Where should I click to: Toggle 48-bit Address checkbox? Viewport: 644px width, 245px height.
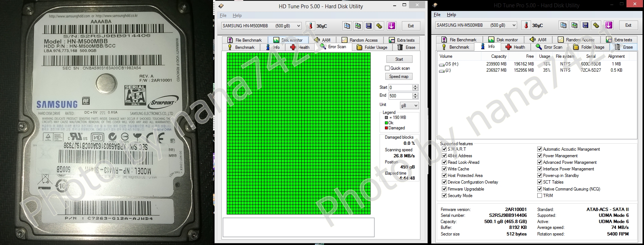444,156
